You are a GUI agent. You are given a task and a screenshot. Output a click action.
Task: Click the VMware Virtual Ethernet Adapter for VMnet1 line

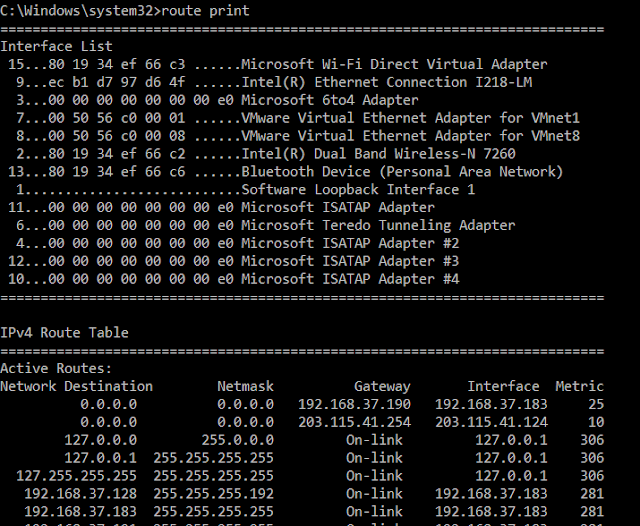pyautogui.click(x=298, y=118)
